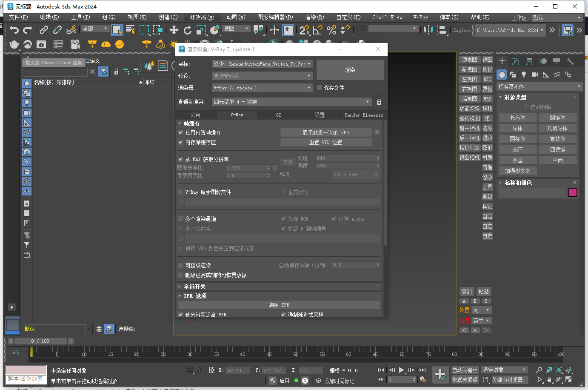Image resolution: width=588 pixels, height=390 pixels.
Task: Open the V-Ray menu in menu bar
Action: point(421,17)
